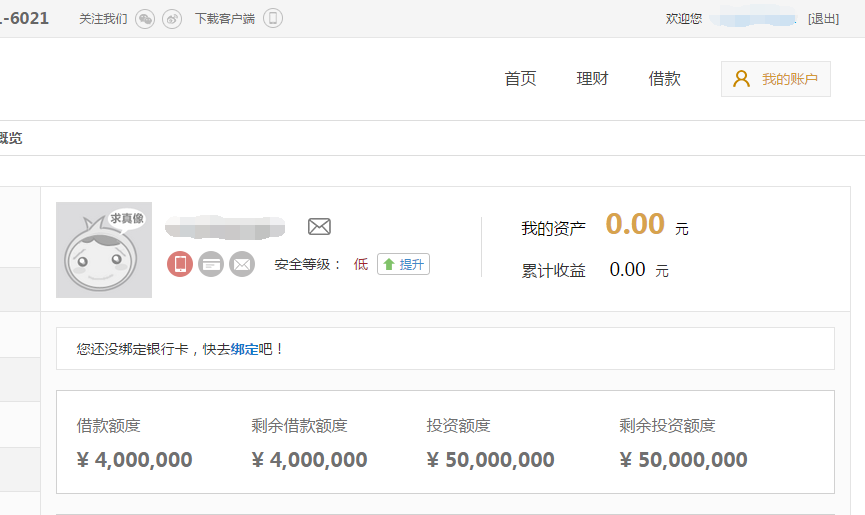Go to 首页 in the navigation

click(520, 79)
